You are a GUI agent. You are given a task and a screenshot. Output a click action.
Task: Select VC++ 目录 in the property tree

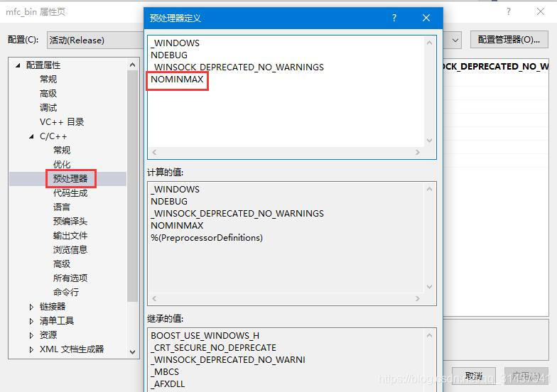pos(62,122)
